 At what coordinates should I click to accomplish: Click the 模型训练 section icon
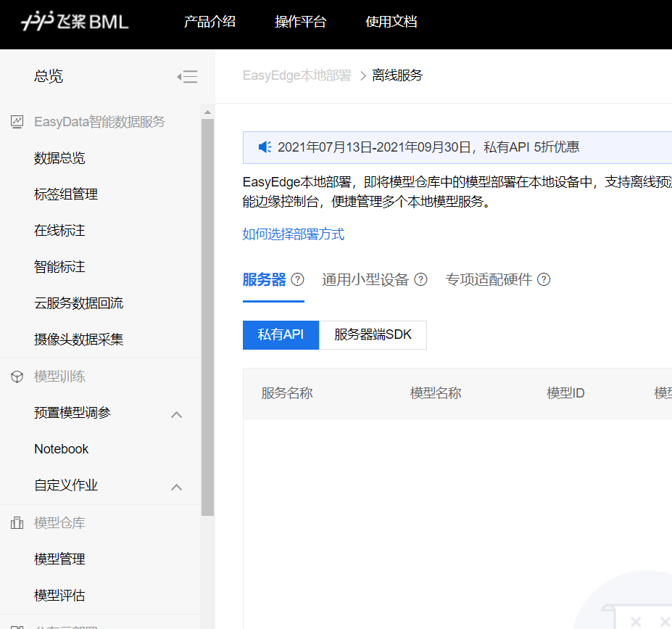pos(16,376)
